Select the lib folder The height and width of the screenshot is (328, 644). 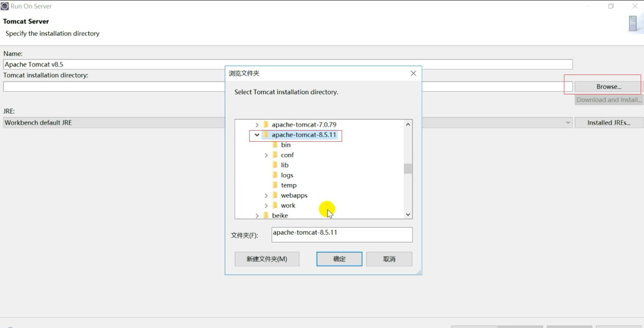[x=285, y=165]
